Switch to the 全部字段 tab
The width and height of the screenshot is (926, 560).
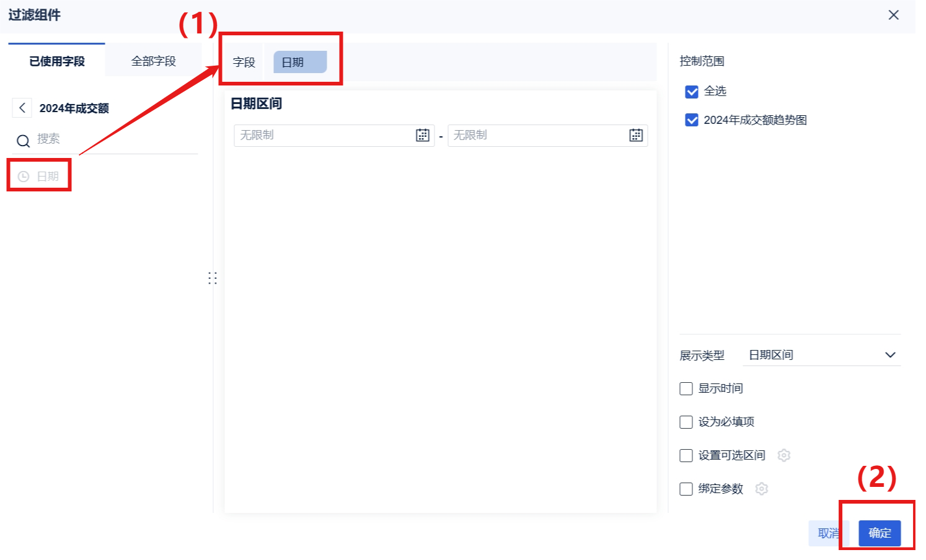click(154, 61)
